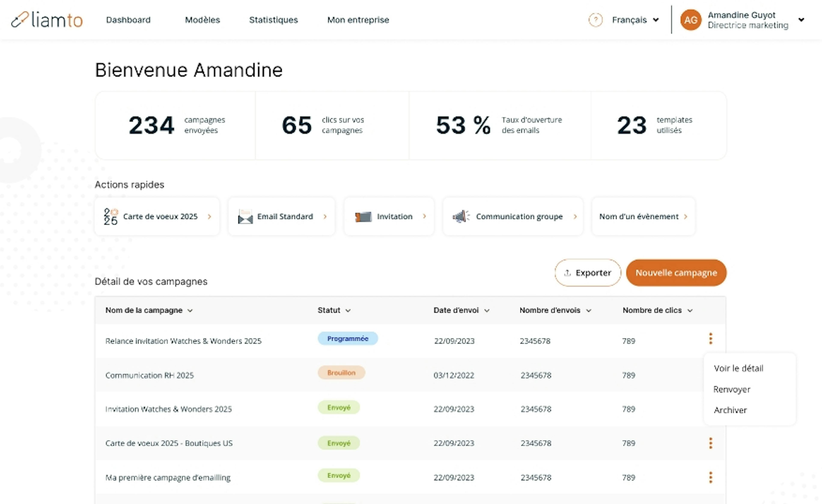
Task: Open the Carte de voeux 2025 chevron
Action: point(210,217)
